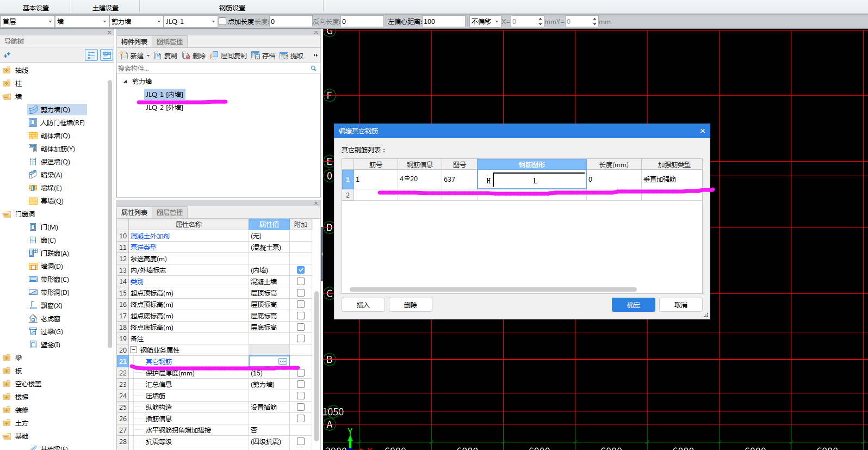
Task: Collapse the 钢筋业务属性 property group
Action: (134, 350)
